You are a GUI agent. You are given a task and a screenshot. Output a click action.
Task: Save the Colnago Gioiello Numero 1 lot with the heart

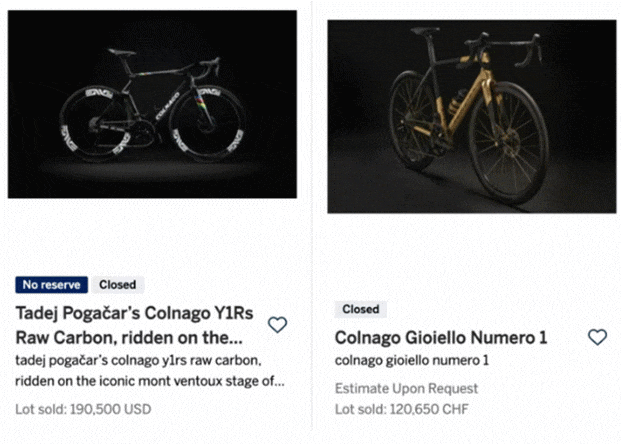[x=597, y=337]
